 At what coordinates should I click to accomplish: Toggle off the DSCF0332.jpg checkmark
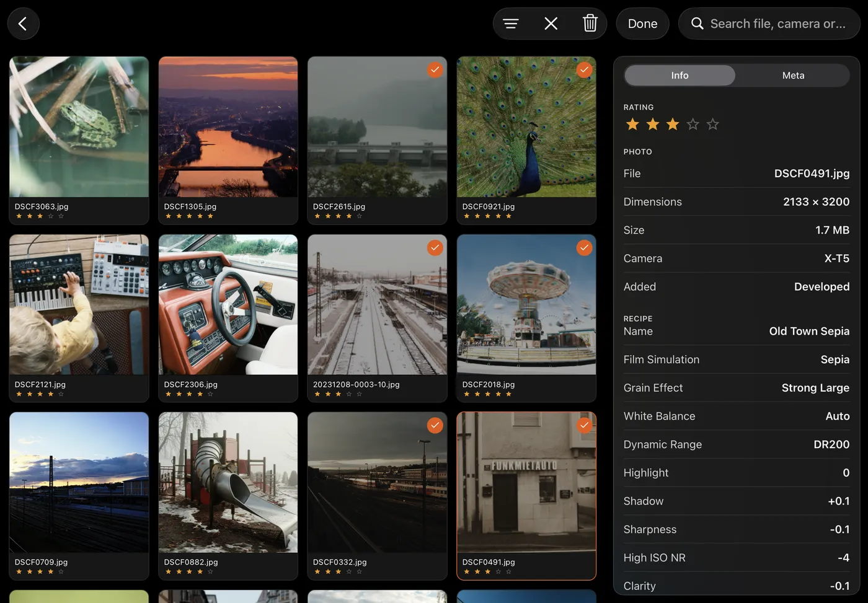pyautogui.click(x=435, y=425)
